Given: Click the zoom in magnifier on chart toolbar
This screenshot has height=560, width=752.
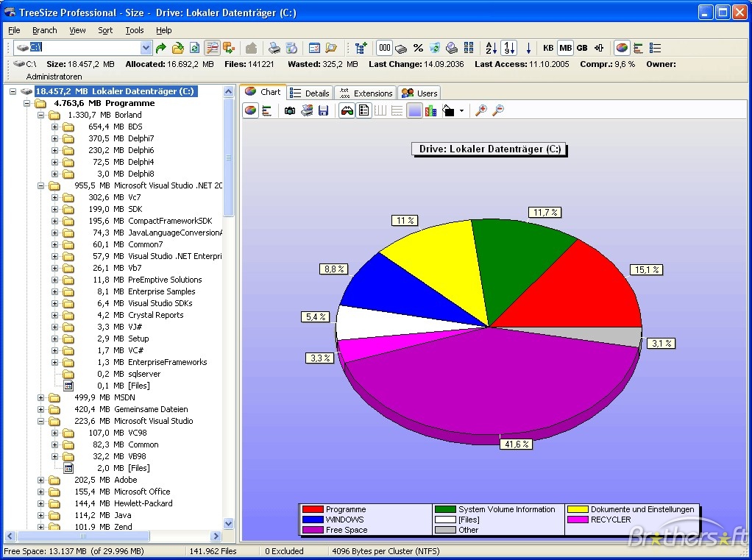Looking at the screenshot, I should click(481, 111).
